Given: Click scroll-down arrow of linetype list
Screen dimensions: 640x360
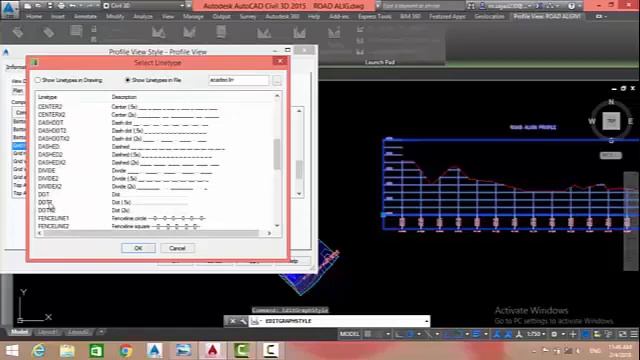Looking at the screenshot, I should click(277, 225).
